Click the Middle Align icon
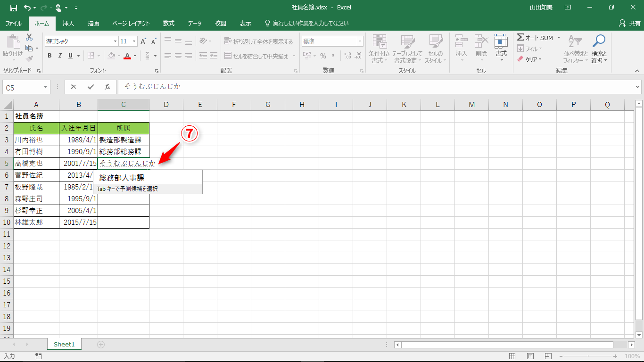The width and height of the screenshot is (644, 362). pos(178,41)
